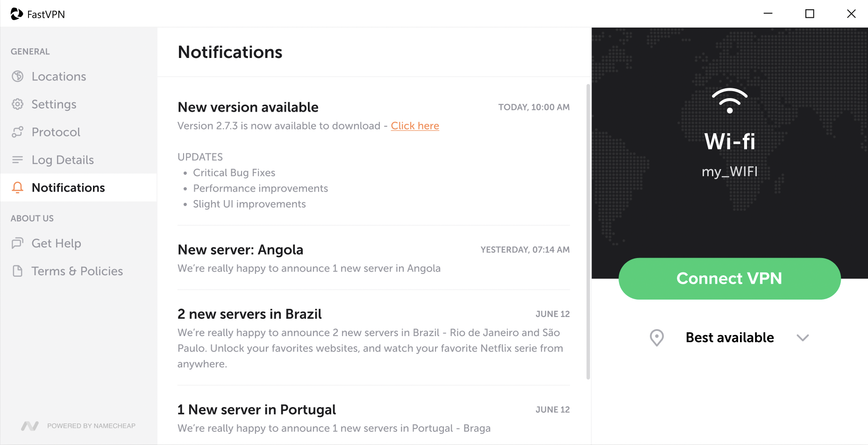Image resolution: width=868 pixels, height=445 pixels.
Task: Click the Critical Bug Fixes bullet
Action: coord(234,173)
